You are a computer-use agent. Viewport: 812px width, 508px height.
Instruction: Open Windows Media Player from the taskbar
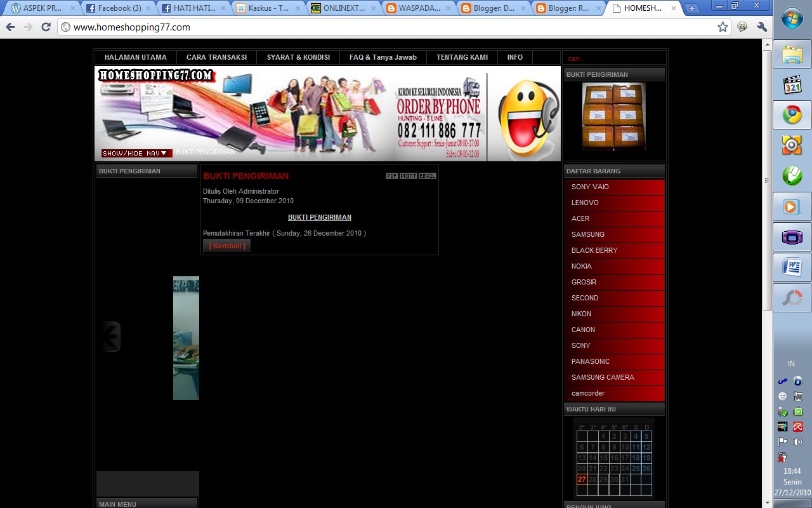pos(792,206)
